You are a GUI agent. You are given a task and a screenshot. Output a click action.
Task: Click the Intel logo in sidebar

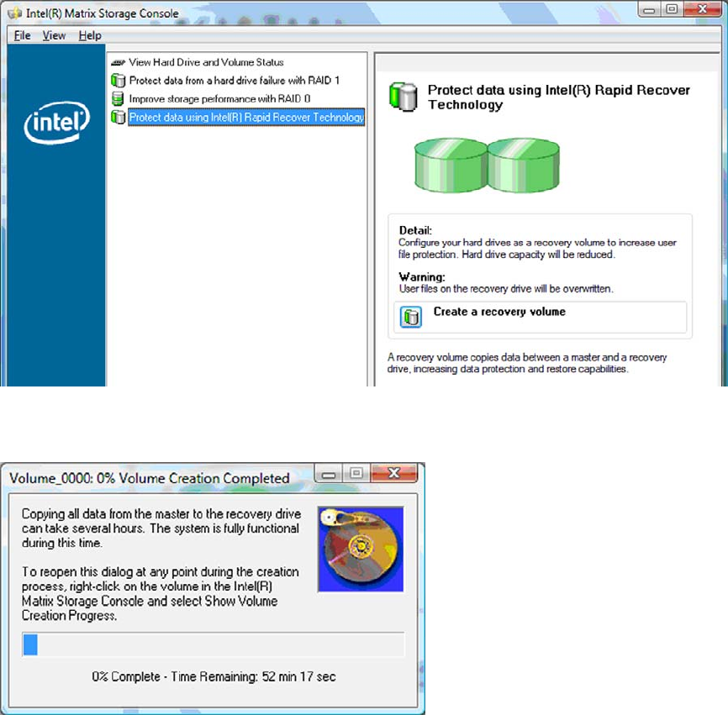56,123
